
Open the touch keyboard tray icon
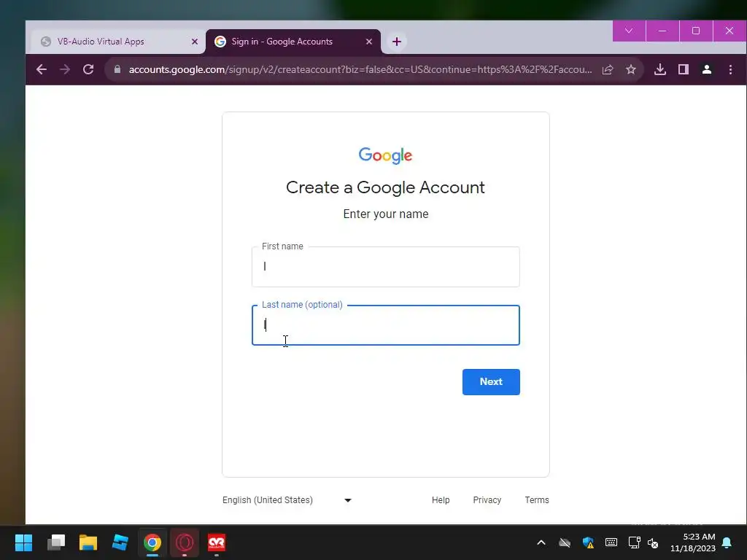click(611, 542)
